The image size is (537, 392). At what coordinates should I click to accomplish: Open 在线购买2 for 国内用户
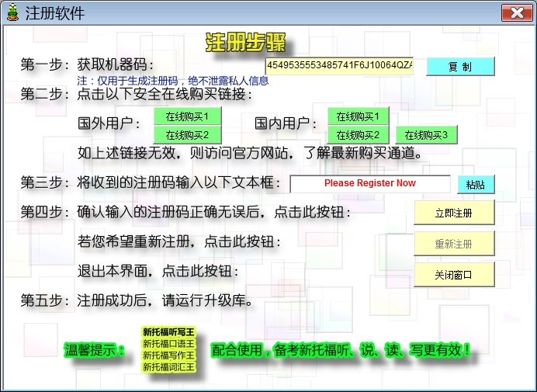click(358, 135)
